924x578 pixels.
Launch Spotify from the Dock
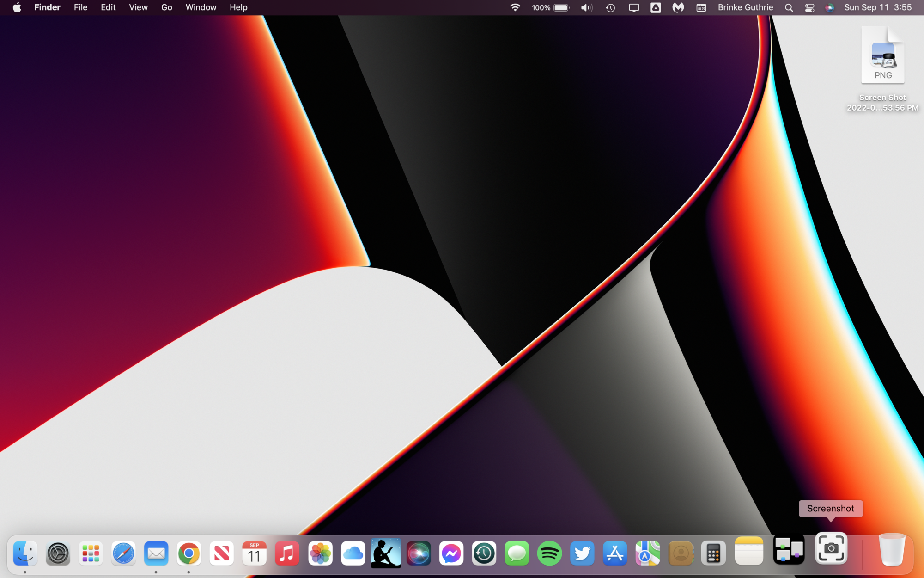pyautogui.click(x=549, y=553)
